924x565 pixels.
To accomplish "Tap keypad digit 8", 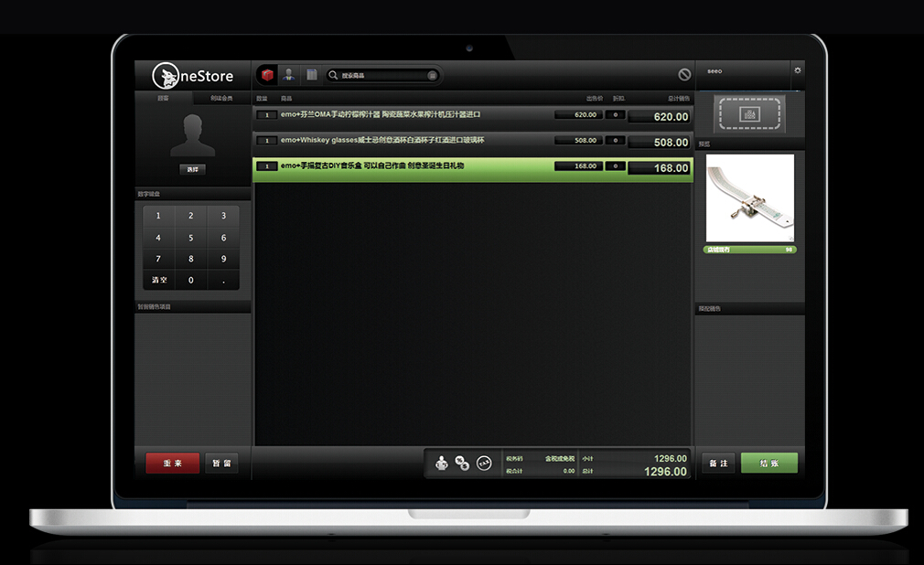I will click(x=191, y=259).
